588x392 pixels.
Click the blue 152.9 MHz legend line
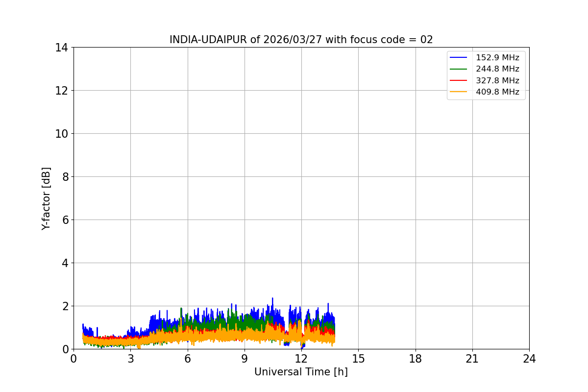(x=459, y=58)
